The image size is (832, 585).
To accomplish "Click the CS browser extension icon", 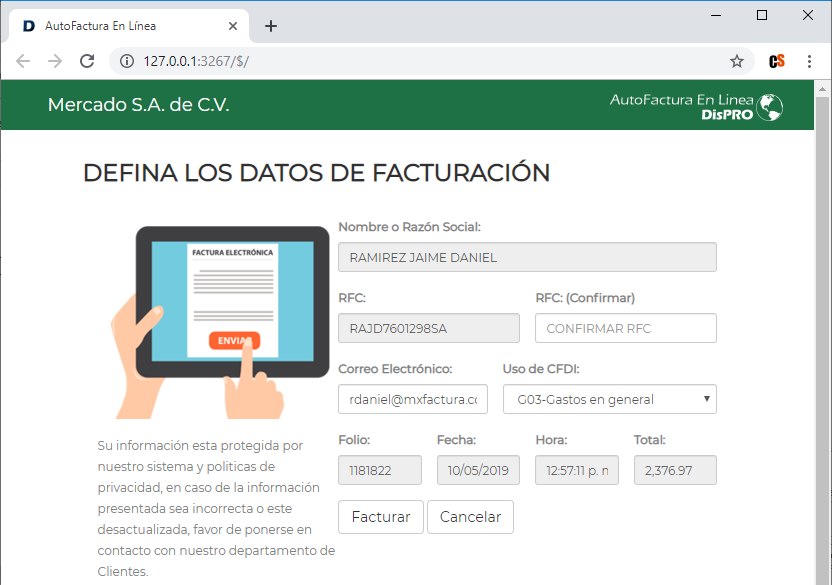I will [776, 61].
